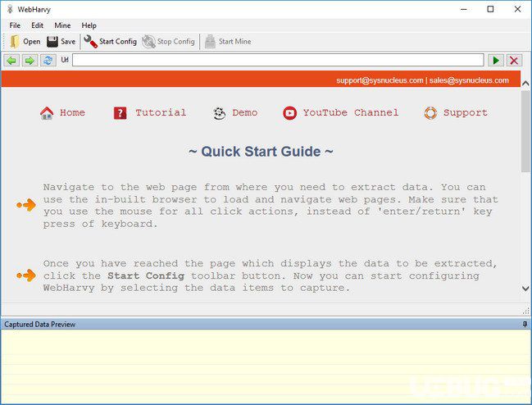Image resolution: width=532 pixels, height=405 pixels.
Task: Close the WebHarvy window
Action: pyautogui.click(x=517, y=9)
